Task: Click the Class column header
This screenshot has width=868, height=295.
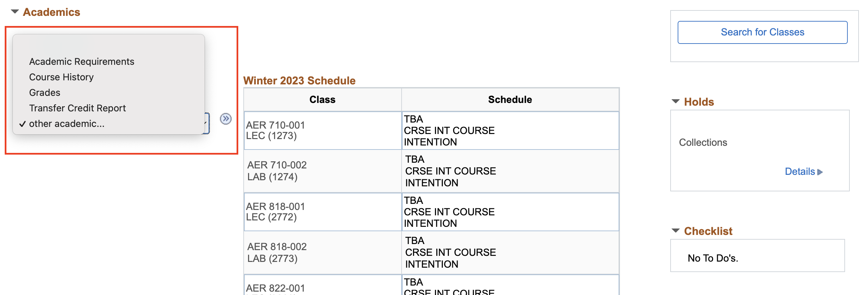Action: click(322, 100)
